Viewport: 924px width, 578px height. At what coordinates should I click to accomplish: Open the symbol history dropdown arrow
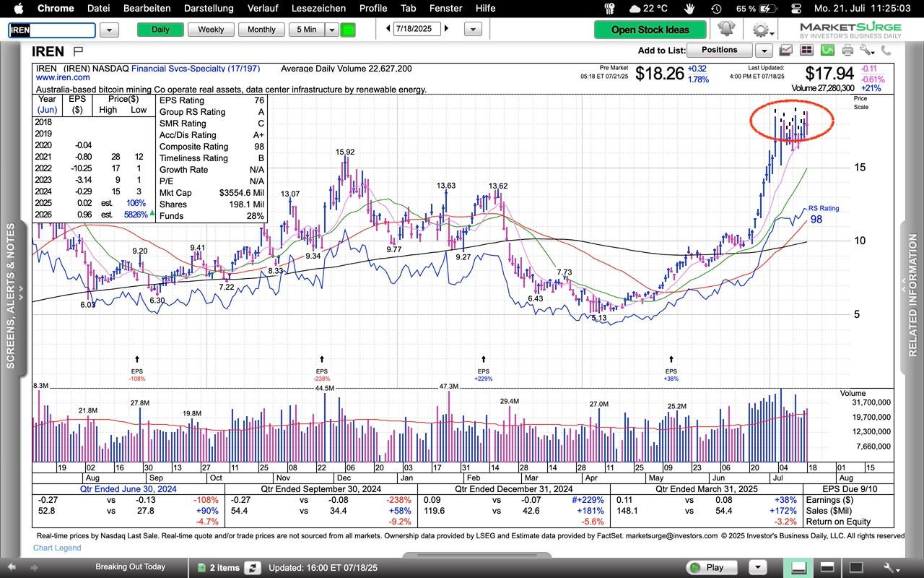109,30
